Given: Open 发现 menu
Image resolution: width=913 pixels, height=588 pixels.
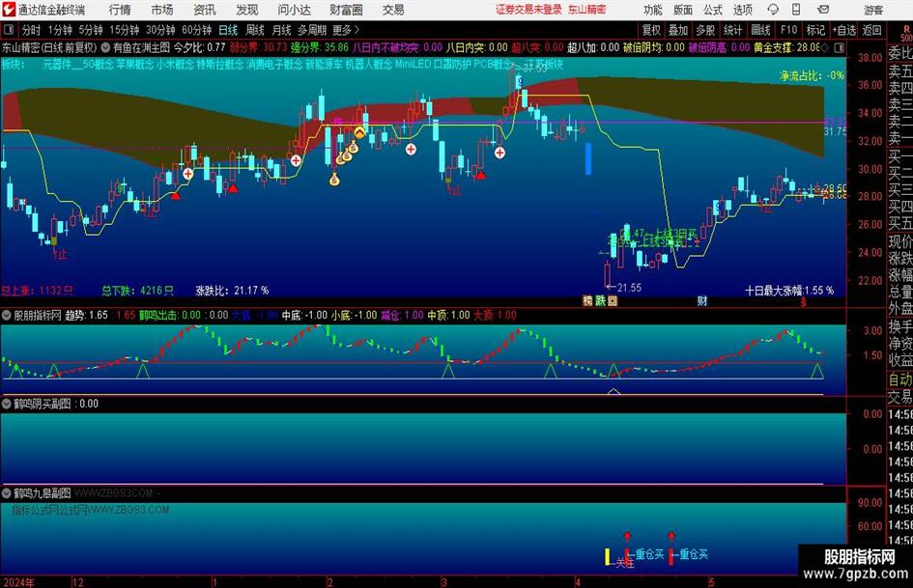Looking at the screenshot, I should (x=247, y=10).
